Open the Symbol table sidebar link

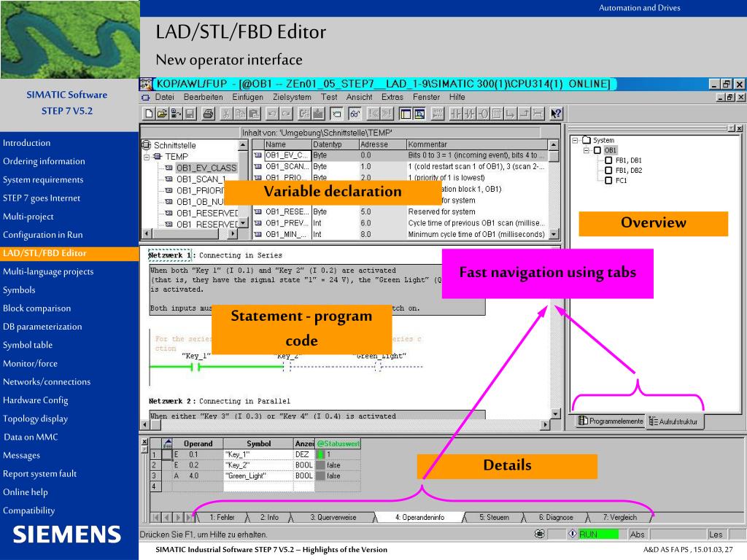[28, 345]
